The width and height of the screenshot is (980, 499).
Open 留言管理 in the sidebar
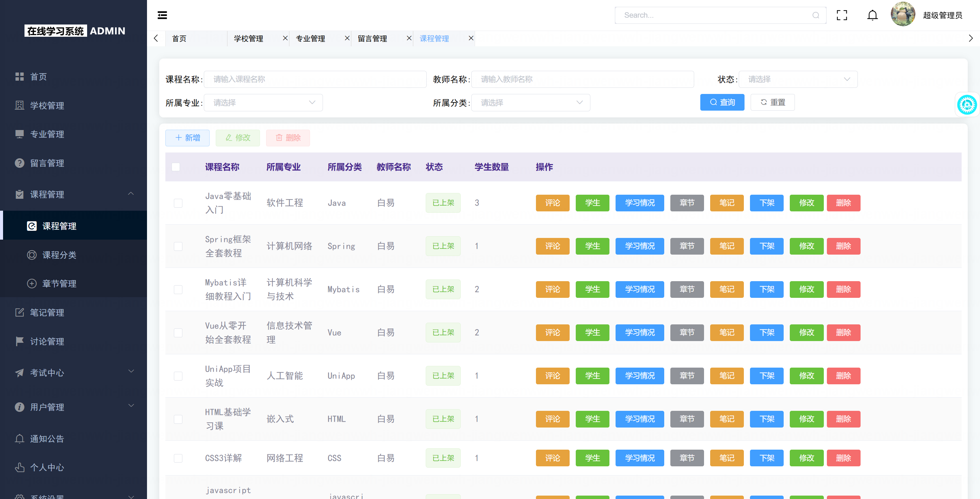coord(47,163)
